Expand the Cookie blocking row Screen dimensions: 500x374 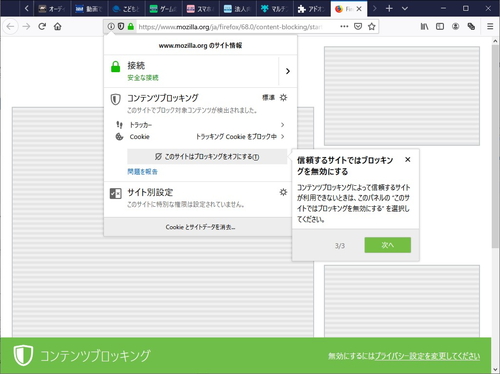pyautogui.click(x=201, y=137)
